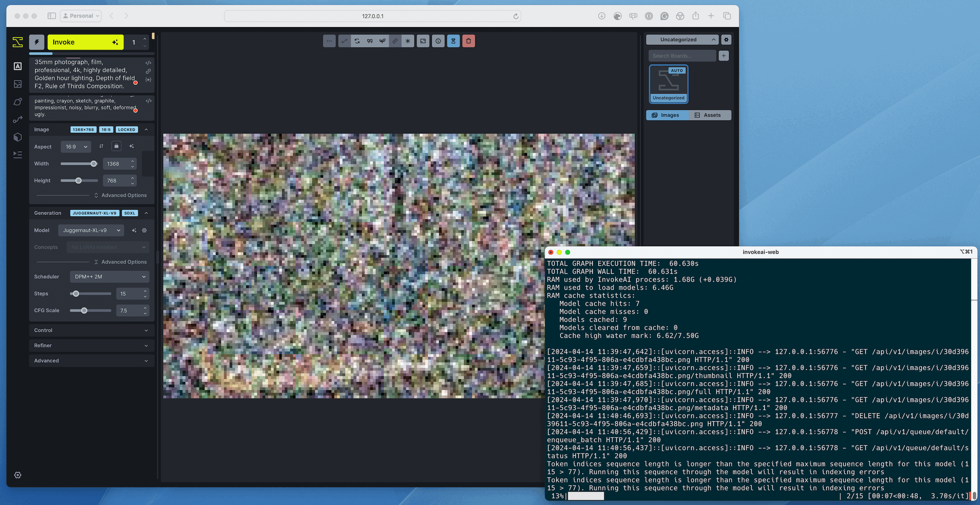
Task: Adjust the Height slider
Action: coord(79,181)
